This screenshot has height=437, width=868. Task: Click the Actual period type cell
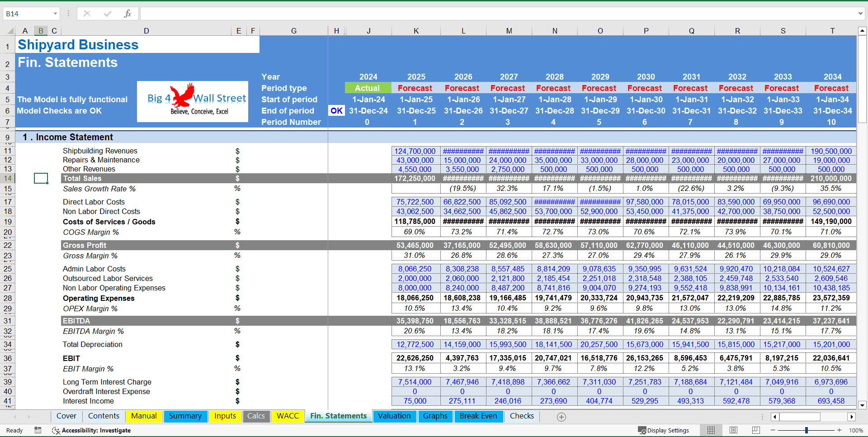click(368, 88)
